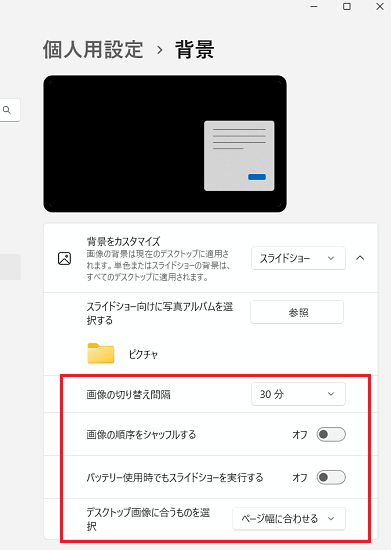391x550 pixels.
Task: Select the ピクチャ folder icon
Action: 101,353
